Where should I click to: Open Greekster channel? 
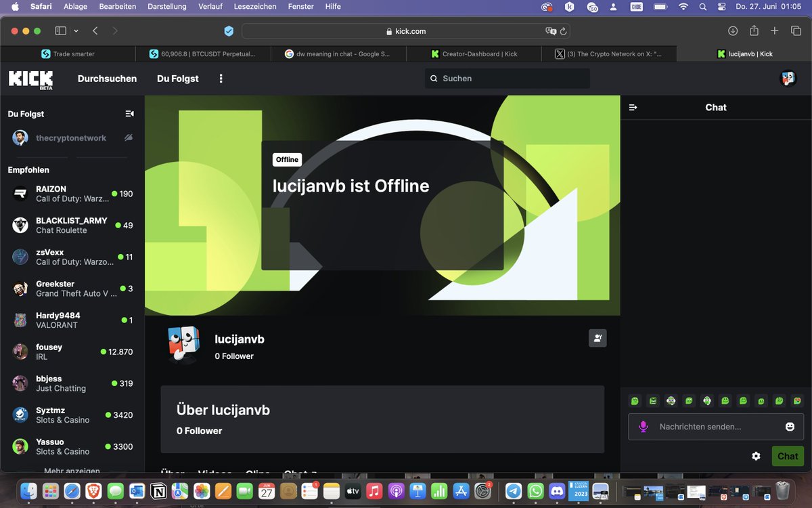point(72,289)
